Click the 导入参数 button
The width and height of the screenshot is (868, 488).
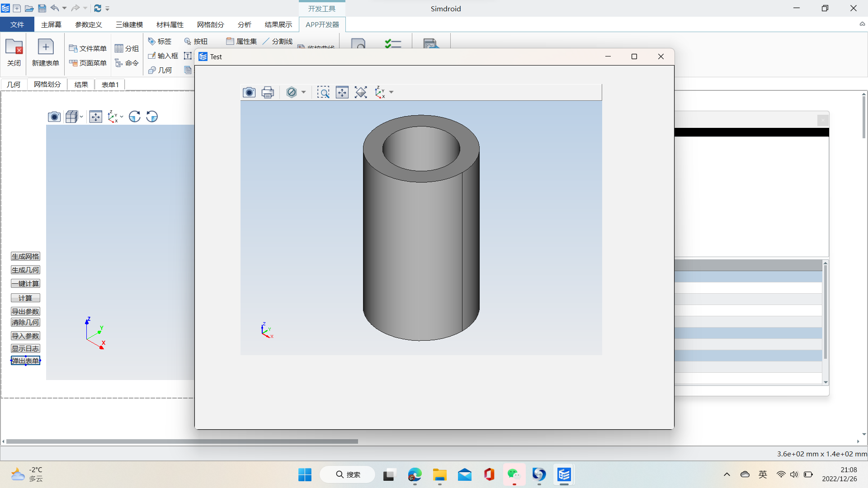pos(25,336)
